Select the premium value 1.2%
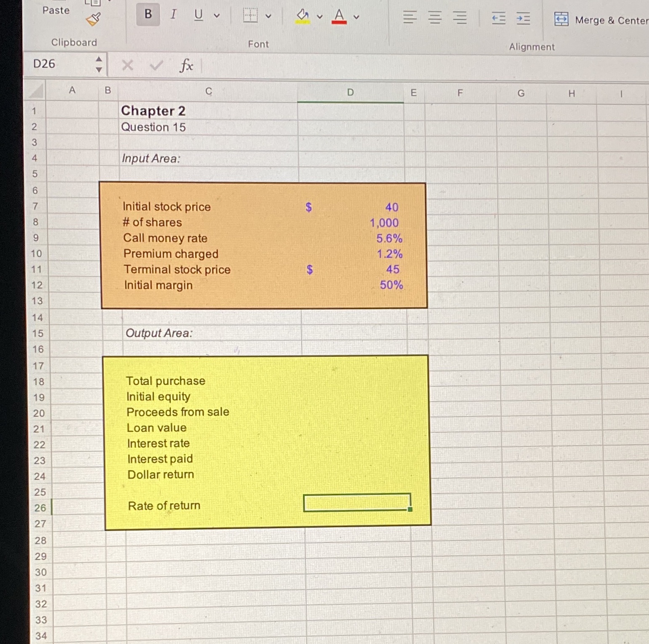Viewport: 649px width, 644px height. pyautogui.click(x=390, y=254)
